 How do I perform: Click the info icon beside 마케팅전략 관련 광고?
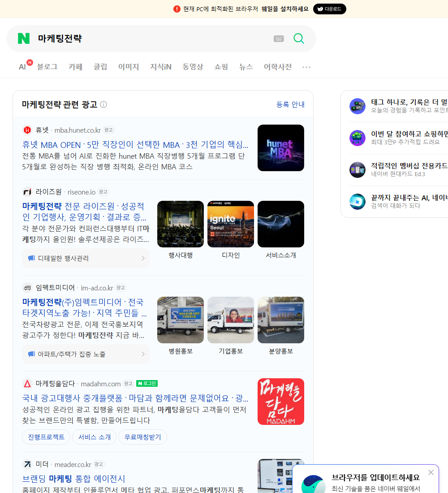click(x=103, y=104)
